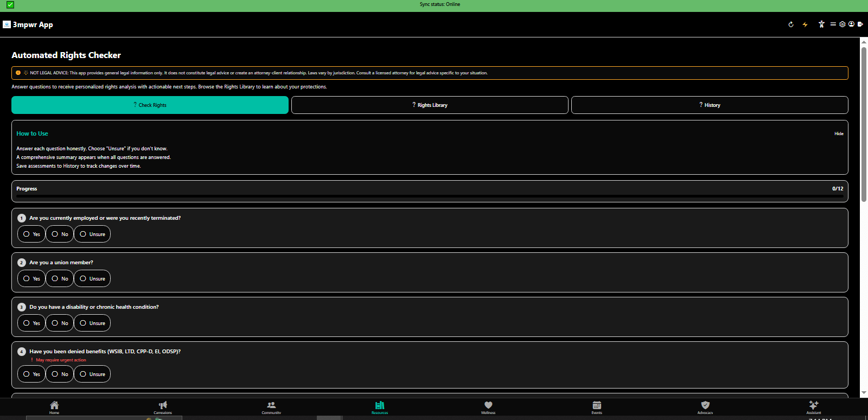Click the yellow lightning bolt icon
Image resolution: width=868 pixels, height=420 pixels.
coord(805,24)
